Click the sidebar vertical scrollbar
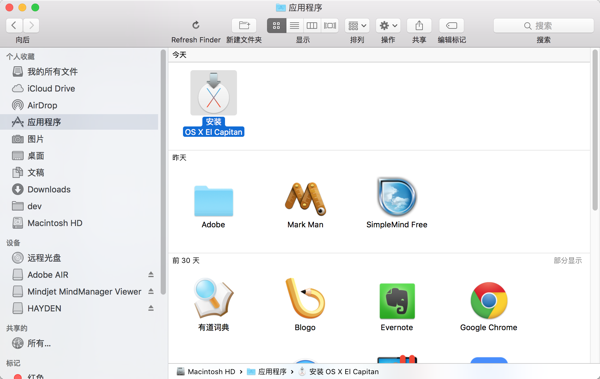This screenshot has width=600, height=379. tap(163, 172)
